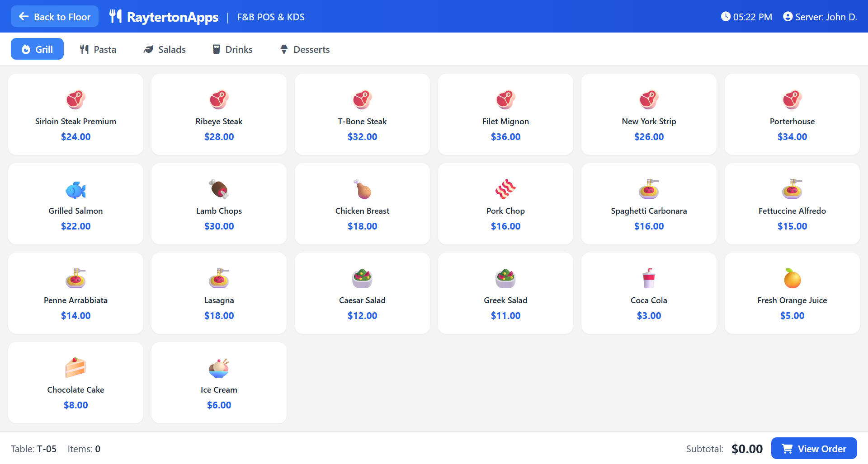Click the cart icon on View Order
This screenshot has height=464, width=868.
coord(788,448)
